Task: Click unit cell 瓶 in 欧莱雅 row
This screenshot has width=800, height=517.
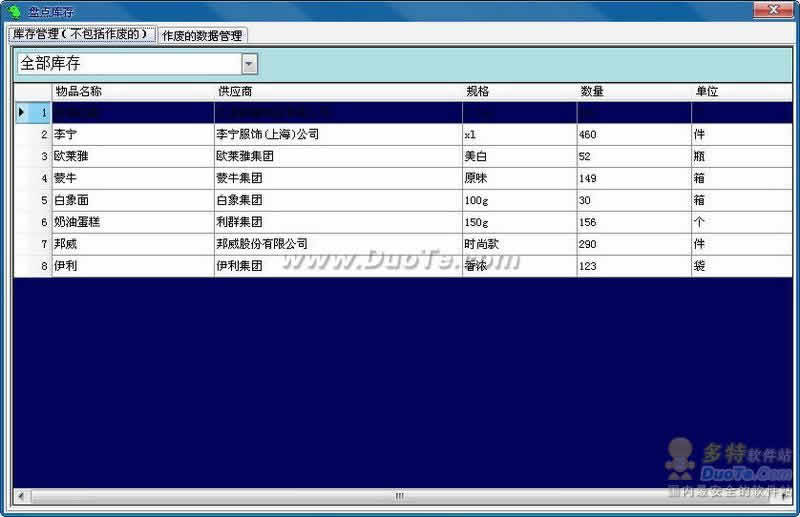Action: point(741,156)
